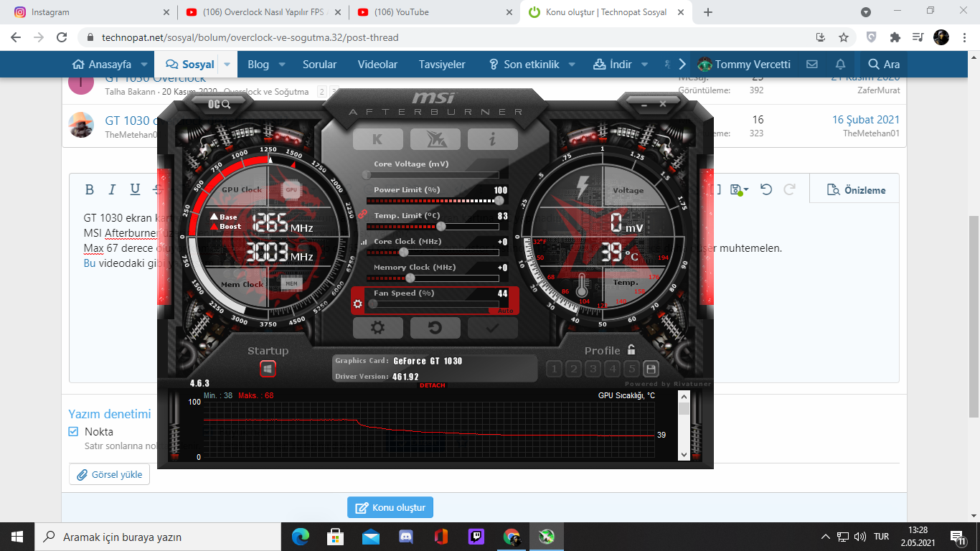
Task: Click the Temp. Limit slider handle
Action: coord(441,226)
